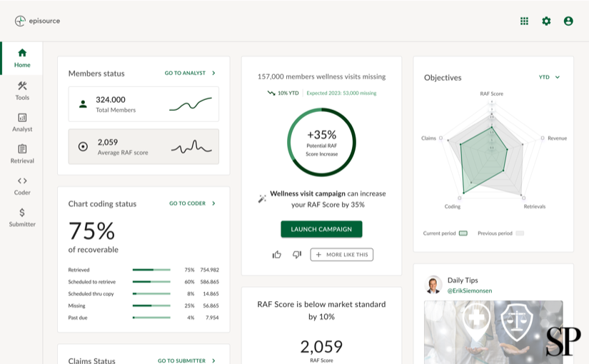Click the thumbs down icon
589x364 pixels.
click(297, 255)
